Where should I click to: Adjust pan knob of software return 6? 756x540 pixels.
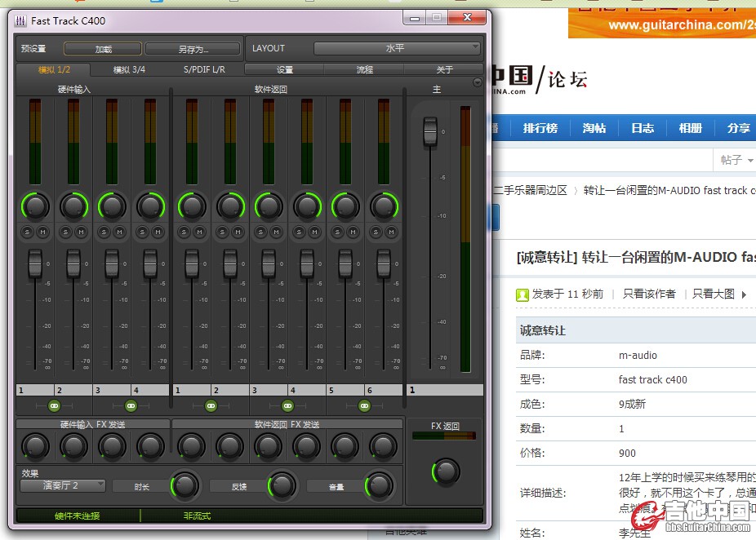point(384,206)
